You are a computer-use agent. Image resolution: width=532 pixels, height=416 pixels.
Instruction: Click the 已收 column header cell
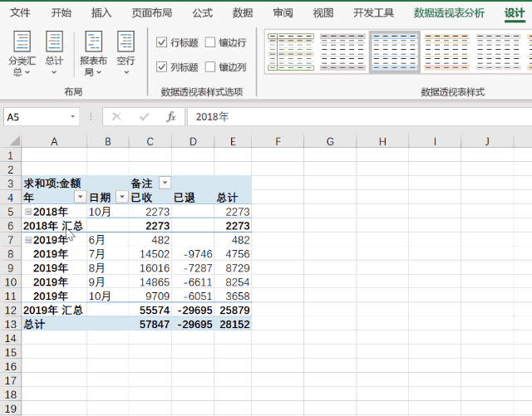(x=150, y=198)
